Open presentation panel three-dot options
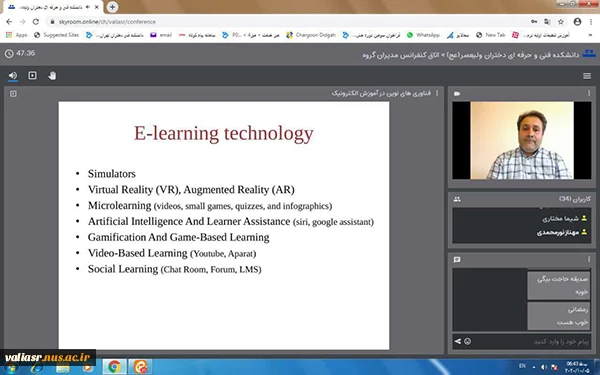Screen dimensions: 600x375 [x=437, y=93]
